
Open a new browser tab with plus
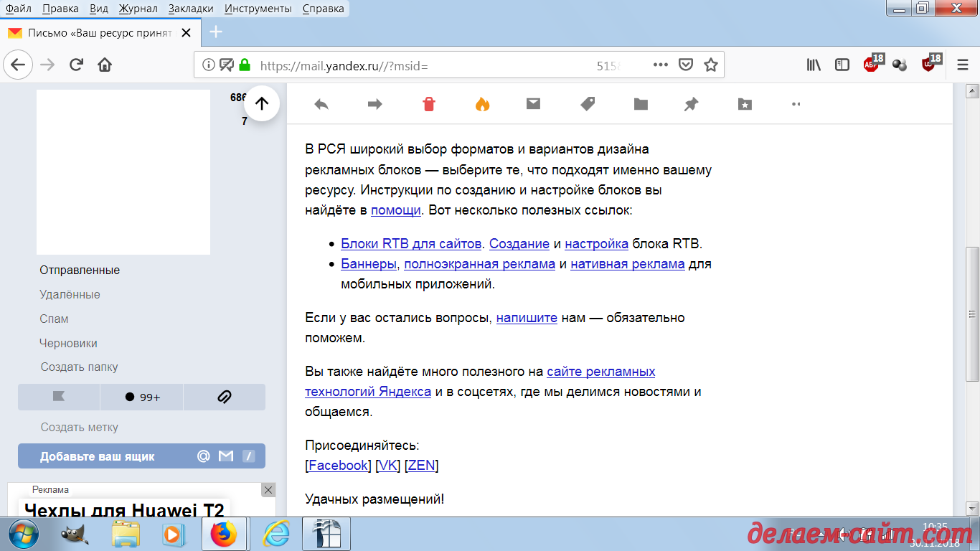pos(215,32)
